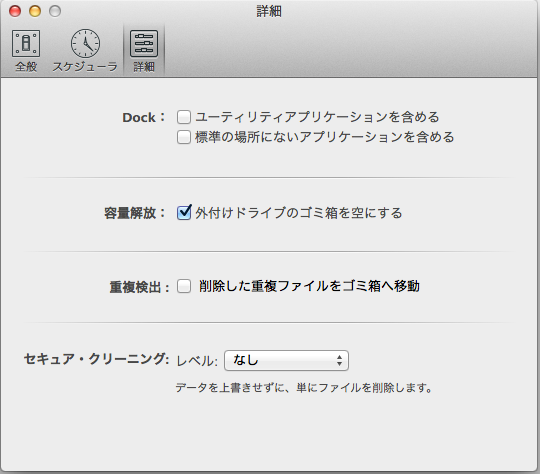Enable ユーティリティアプリケーションを含める checkbox
The height and width of the screenshot is (474, 540).
point(184,117)
